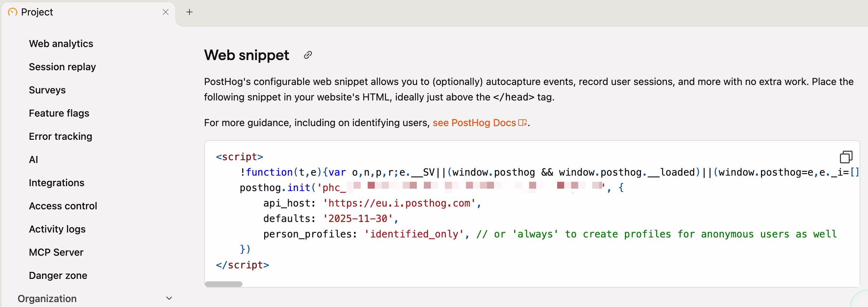
Task: Click the Organization section label
Action: point(47,299)
